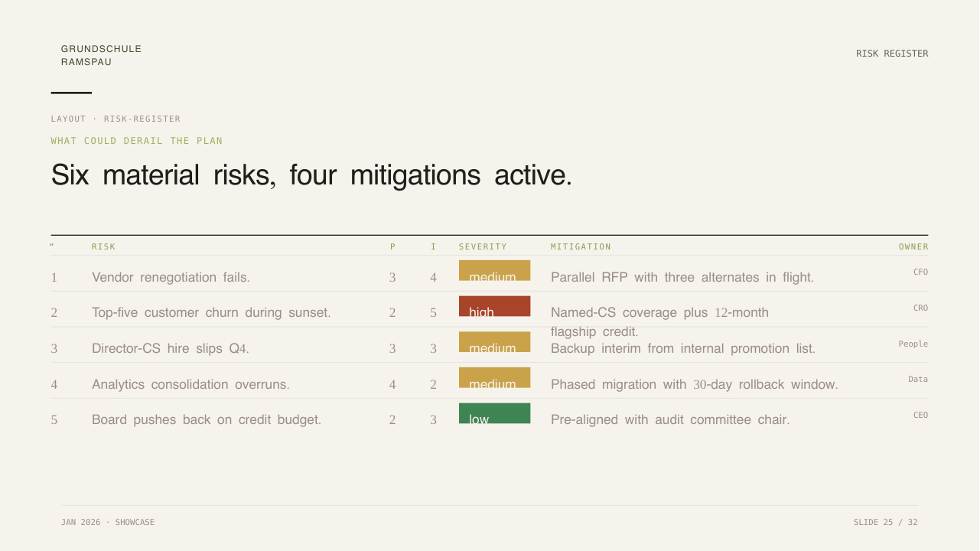The height and width of the screenshot is (551, 980).
Task: Click the medium badge for Director-CS hire row
Action: click(494, 342)
